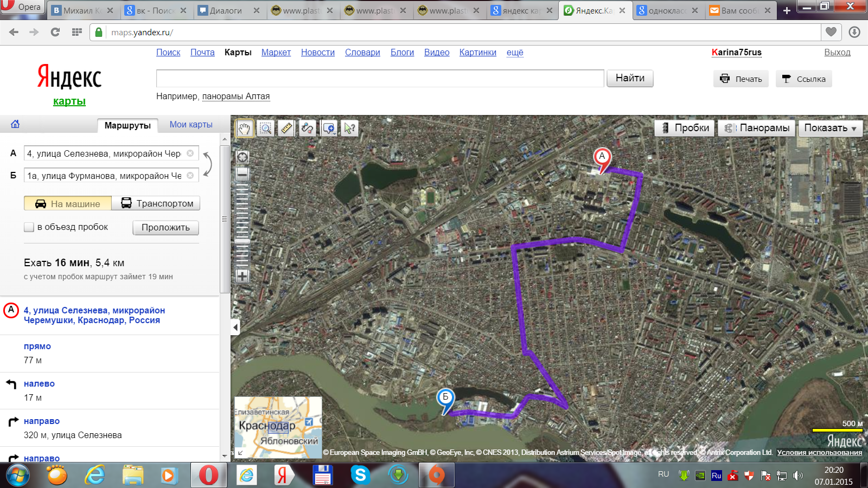Choose the 'what is here' info pointer tool
This screenshot has height=488, width=868.
(350, 129)
